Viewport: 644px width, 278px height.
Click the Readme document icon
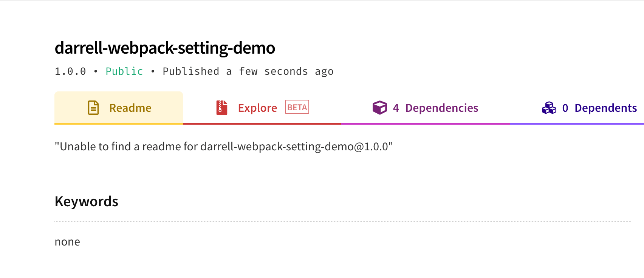click(93, 108)
